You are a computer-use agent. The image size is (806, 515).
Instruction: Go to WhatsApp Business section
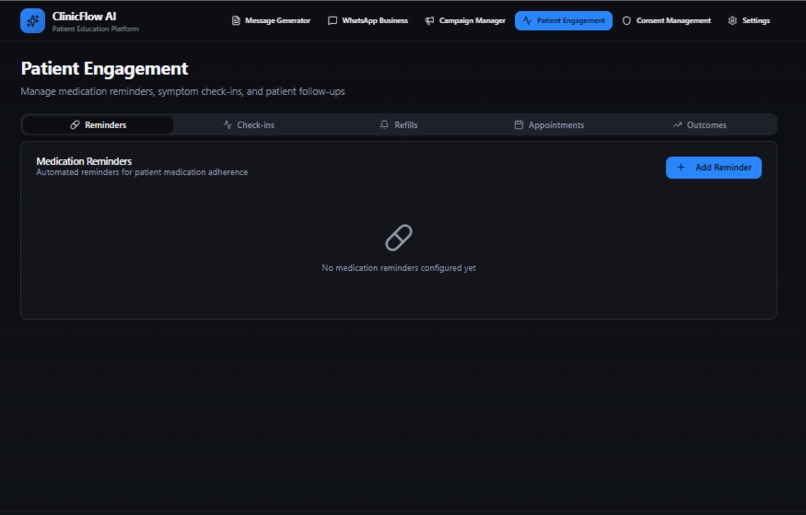368,21
